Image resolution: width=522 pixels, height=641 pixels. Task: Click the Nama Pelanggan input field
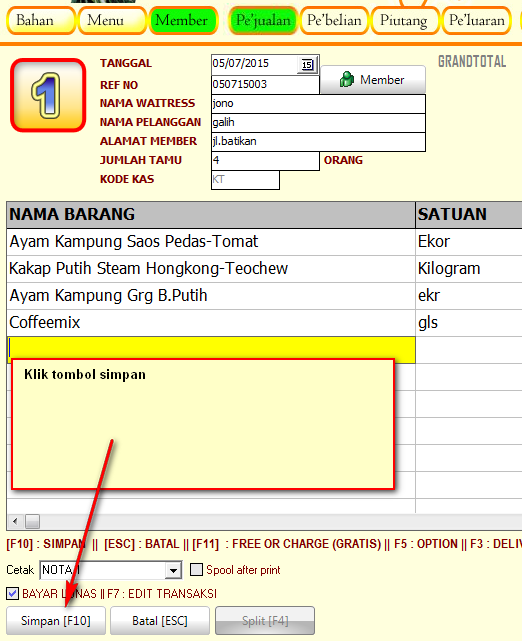(x=318, y=122)
